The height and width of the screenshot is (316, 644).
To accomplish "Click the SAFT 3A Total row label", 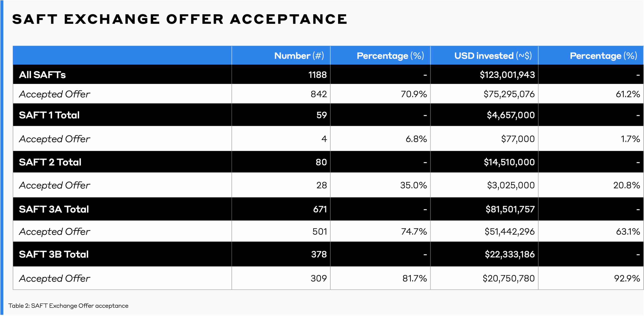I will click(54, 209).
